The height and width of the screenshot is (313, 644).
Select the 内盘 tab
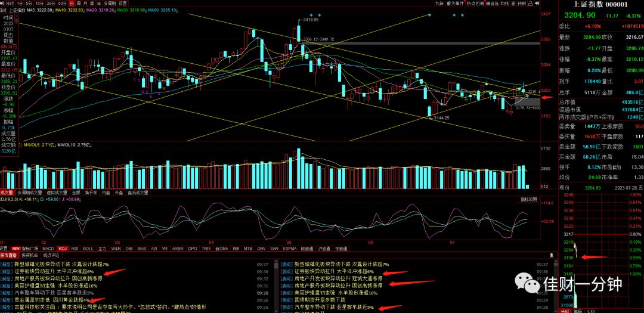106,192
